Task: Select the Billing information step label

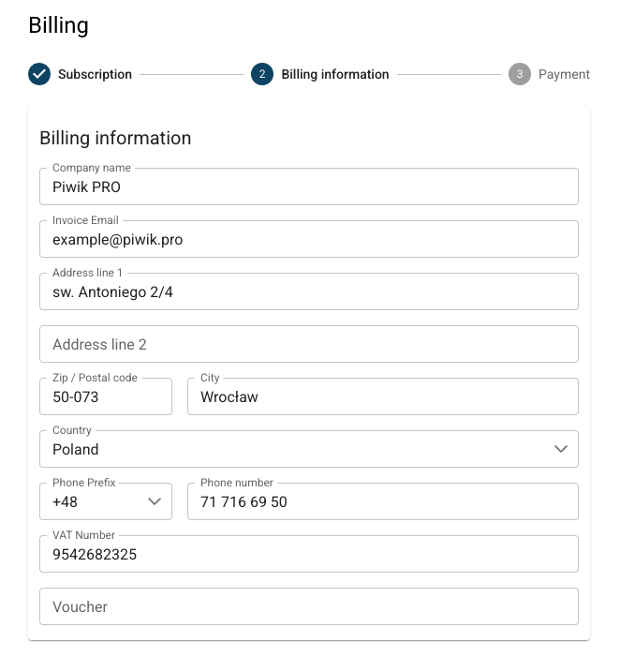Action: click(334, 74)
